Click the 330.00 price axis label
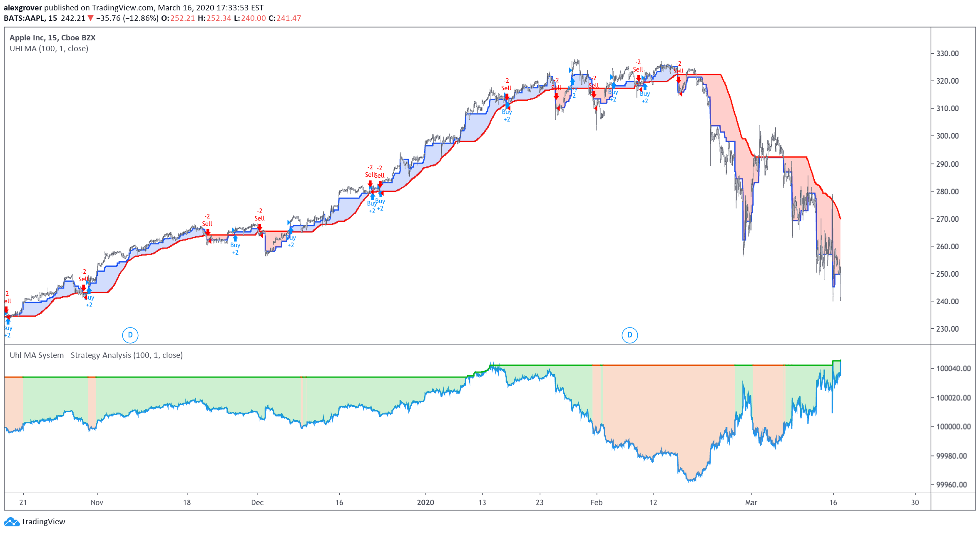The image size is (980, 533). click(x=947, y=53)
